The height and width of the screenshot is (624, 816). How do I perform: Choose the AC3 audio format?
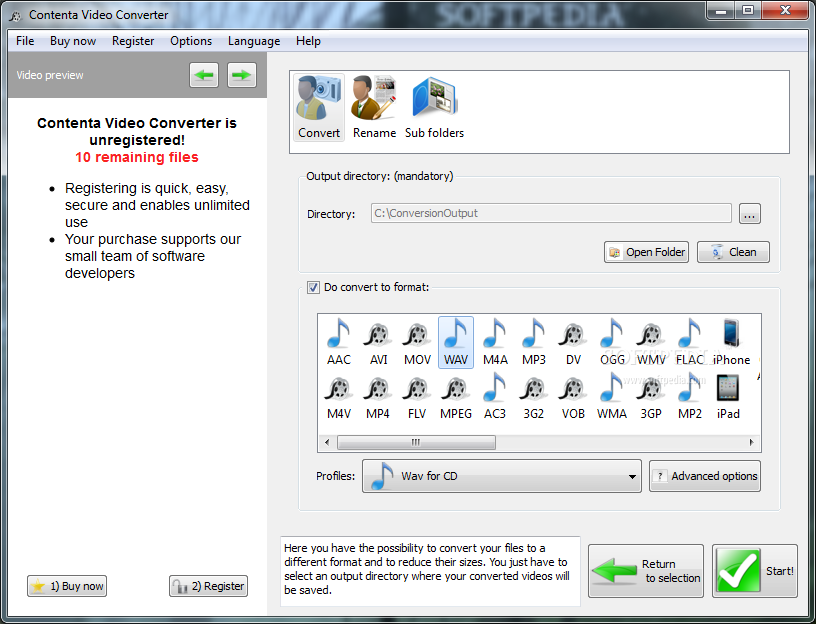click(x=495, y=396)
